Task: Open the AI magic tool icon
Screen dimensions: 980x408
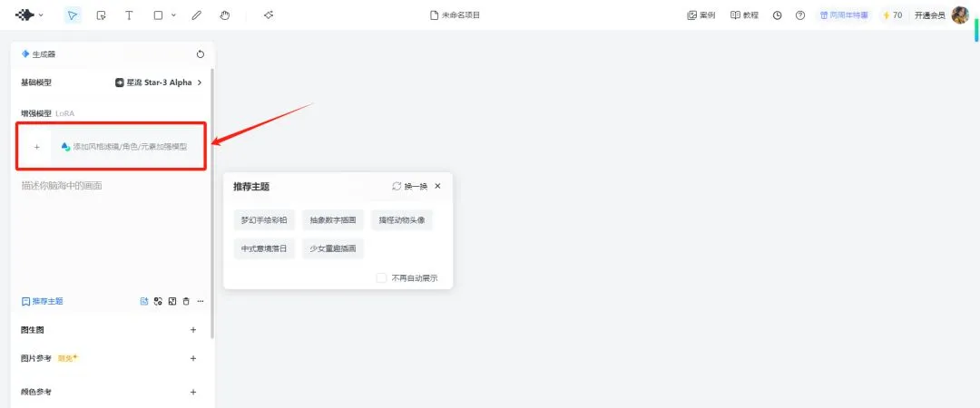Action: click(268, 15)
